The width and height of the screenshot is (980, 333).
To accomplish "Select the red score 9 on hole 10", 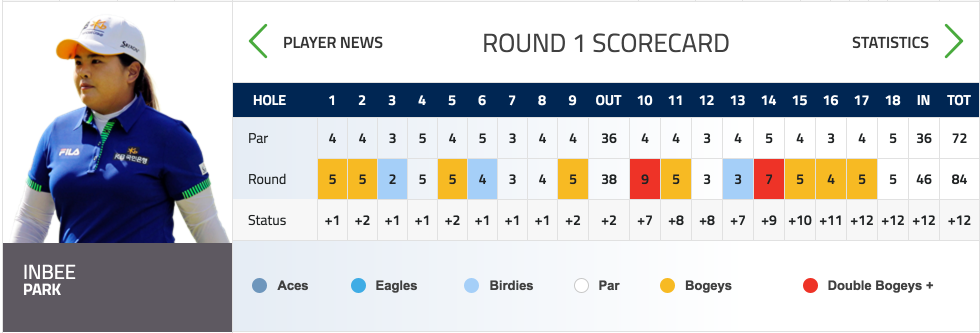I will click(645, 179).
